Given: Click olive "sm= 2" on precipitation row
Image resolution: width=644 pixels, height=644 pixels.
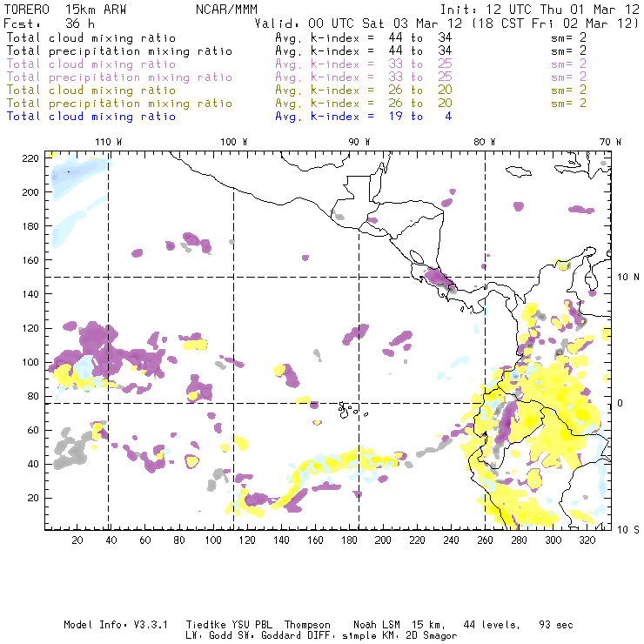Looking at the screenshot, I should click(x=568, y=103).
